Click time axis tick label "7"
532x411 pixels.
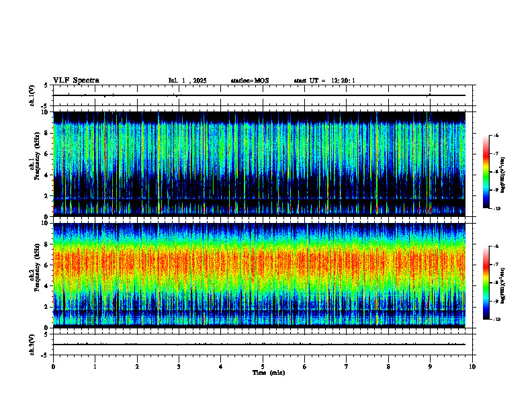pyautogui.click(x=347, y=367)
